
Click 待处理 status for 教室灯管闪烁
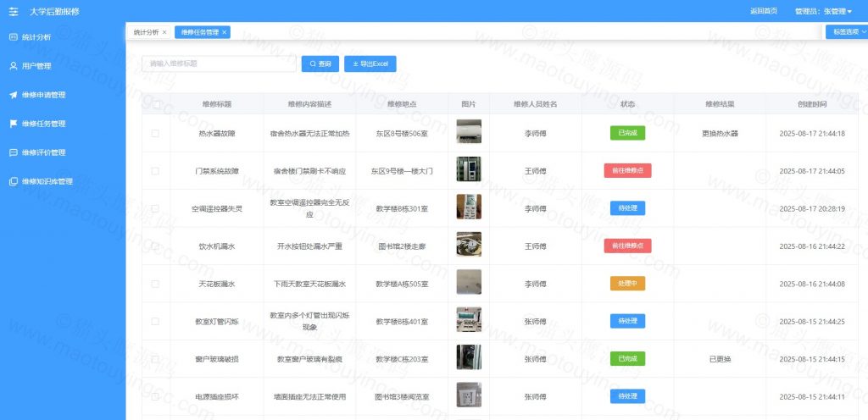pyautogui.click(x=628, y=321)
